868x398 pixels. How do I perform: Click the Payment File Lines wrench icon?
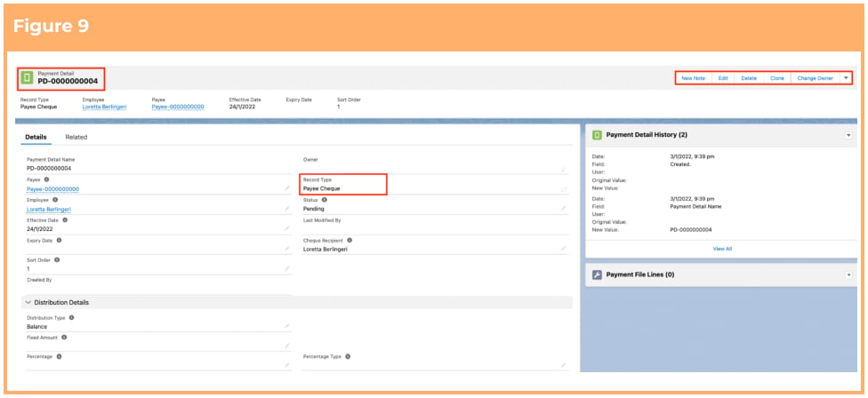[597, 275]
